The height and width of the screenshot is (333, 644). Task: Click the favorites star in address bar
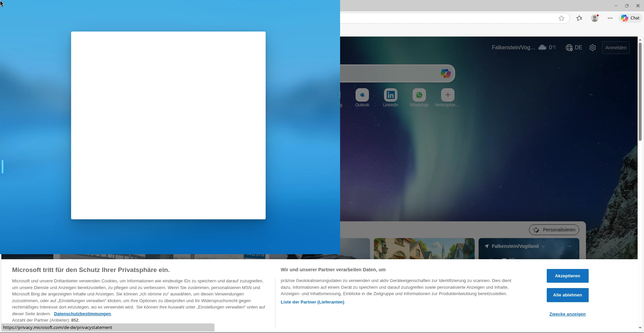click(561, 18)
